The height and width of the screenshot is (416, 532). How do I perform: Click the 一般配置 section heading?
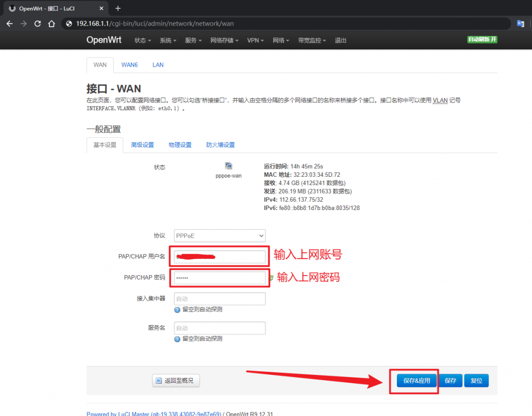pos(104,129)
